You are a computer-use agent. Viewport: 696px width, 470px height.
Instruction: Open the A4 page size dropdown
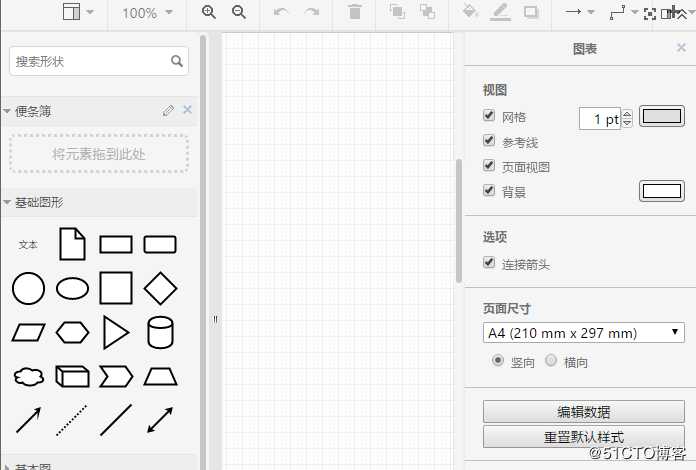click(584, 333)
